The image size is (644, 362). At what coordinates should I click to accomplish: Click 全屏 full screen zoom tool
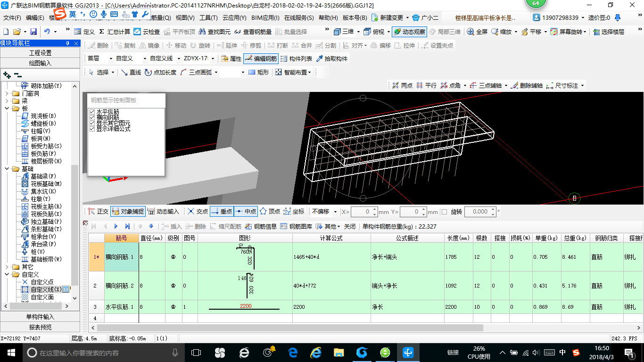coord(477,32)
